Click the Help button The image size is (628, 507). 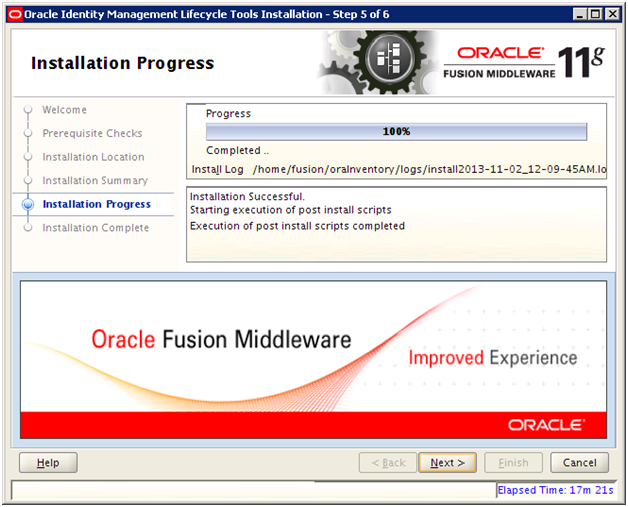click(48, 463)
